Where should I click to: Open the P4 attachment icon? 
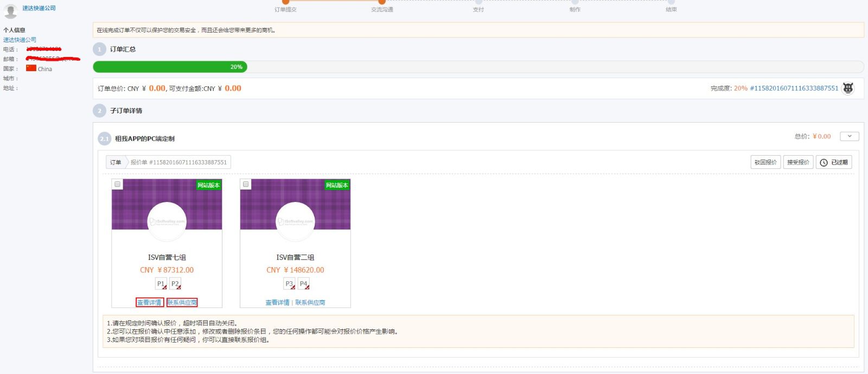tap(304, 284)
